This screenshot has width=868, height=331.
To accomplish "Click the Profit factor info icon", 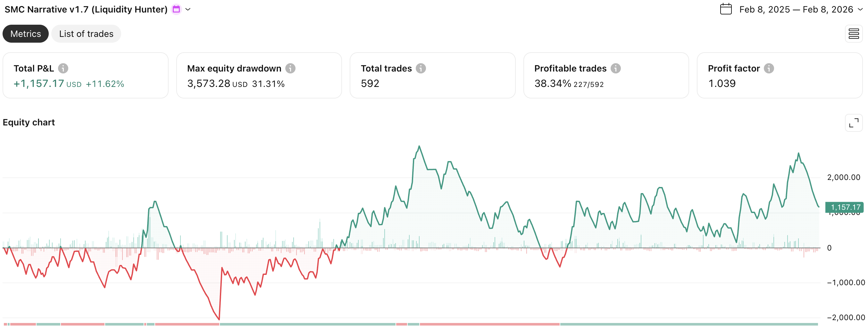I will point(769,68).
